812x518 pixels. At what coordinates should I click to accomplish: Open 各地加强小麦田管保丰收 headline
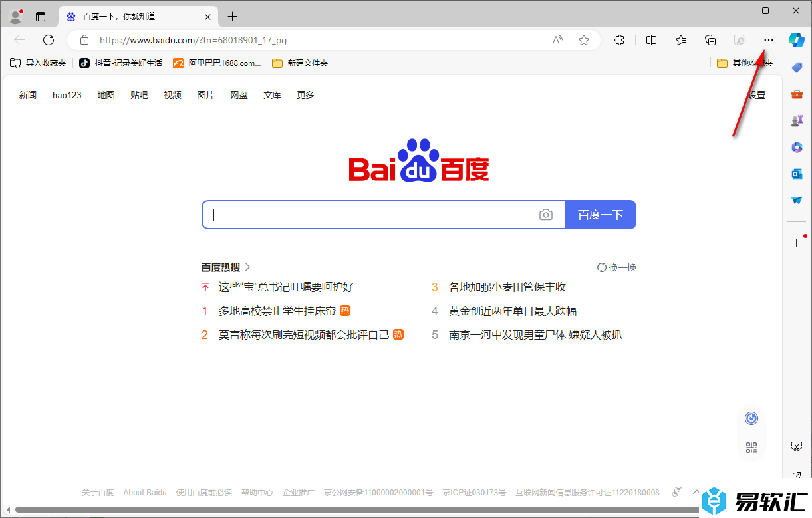[x=507, y=287]
